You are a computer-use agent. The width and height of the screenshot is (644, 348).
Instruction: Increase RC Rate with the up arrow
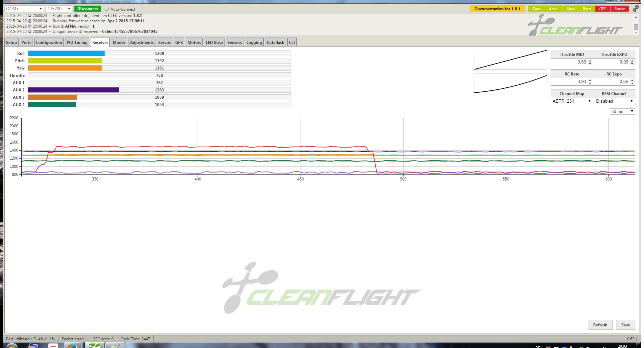coord(590,80)
